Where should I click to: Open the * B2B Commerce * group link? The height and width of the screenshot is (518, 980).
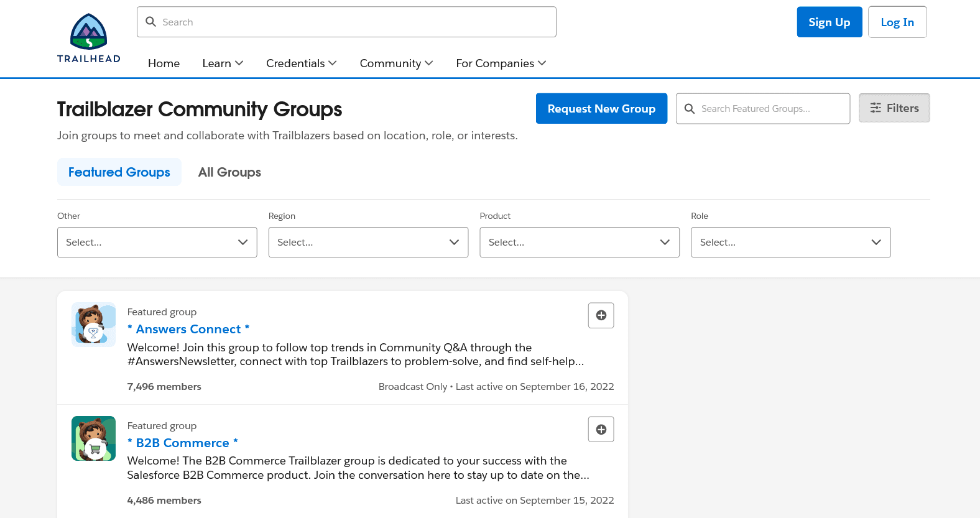tap(183, 443)
